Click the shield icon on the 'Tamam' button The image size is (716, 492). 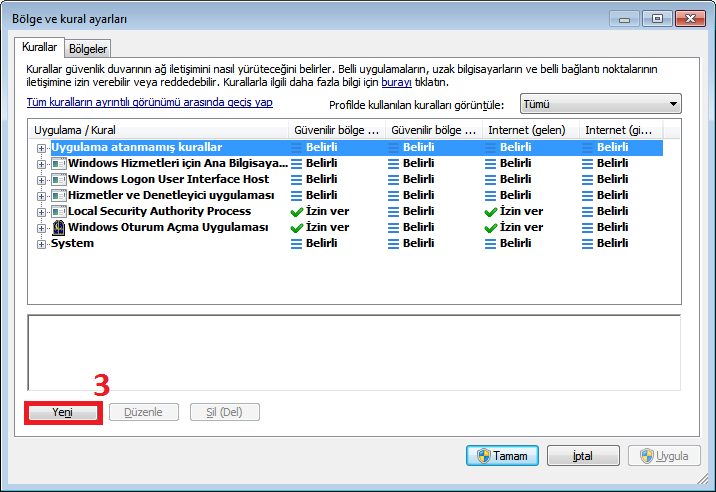click(484, 455)
